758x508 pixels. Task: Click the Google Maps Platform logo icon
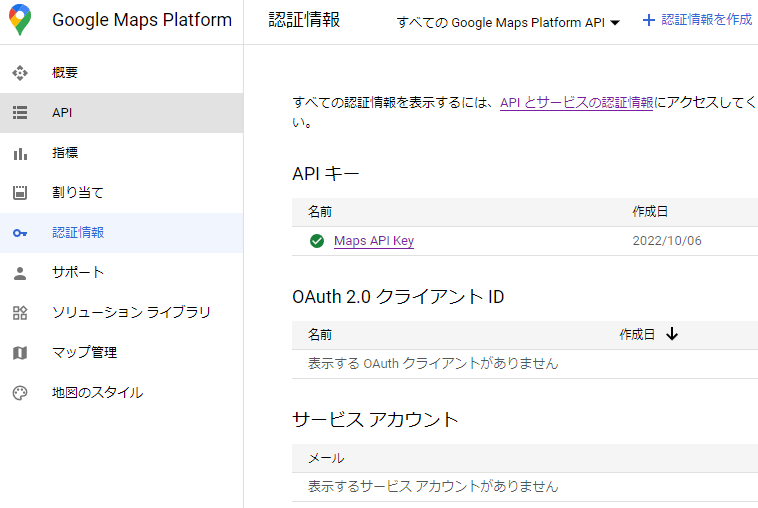click(x=21, y=20)
